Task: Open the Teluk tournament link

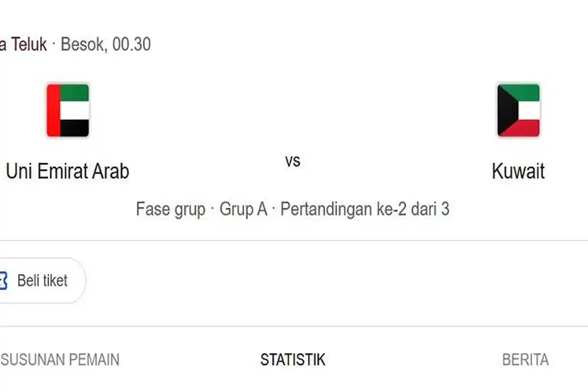Action: (22, 44)
